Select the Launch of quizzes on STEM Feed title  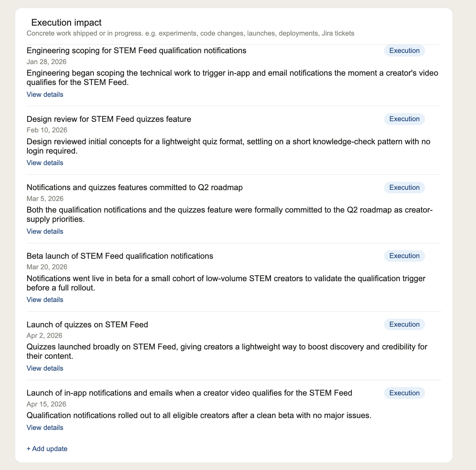tap(87, 325)
